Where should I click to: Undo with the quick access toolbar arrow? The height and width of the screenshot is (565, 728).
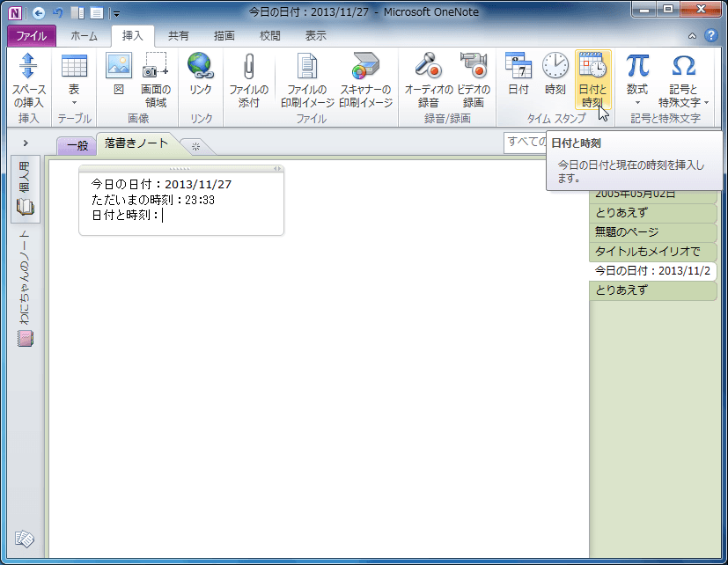(x=57, y=13)
